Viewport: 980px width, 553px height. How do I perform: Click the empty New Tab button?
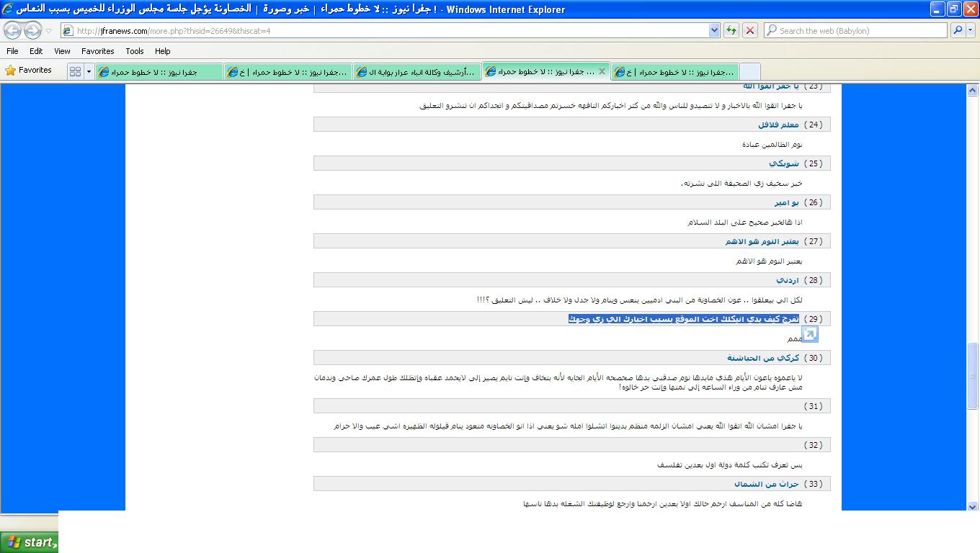coord(749,72)
